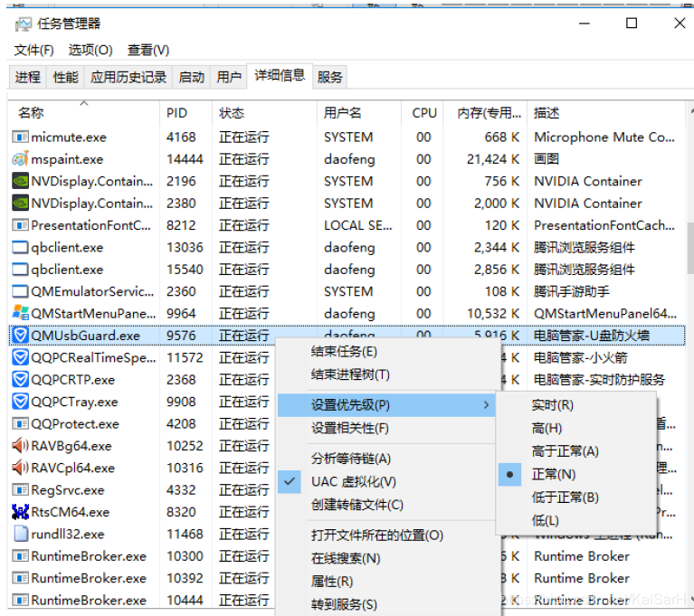Select the 详细信息 tab
Viewport: 694px width, 616px height.
coord(280,76)
